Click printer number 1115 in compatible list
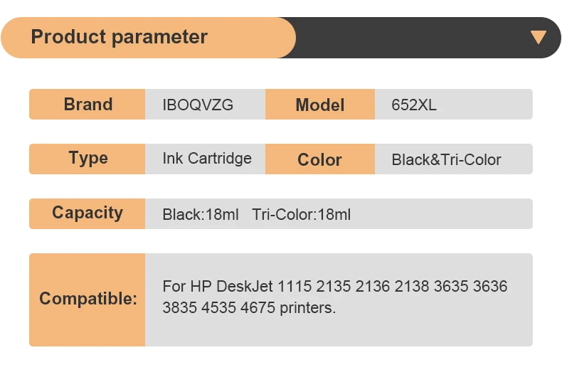 pos(295,287)
